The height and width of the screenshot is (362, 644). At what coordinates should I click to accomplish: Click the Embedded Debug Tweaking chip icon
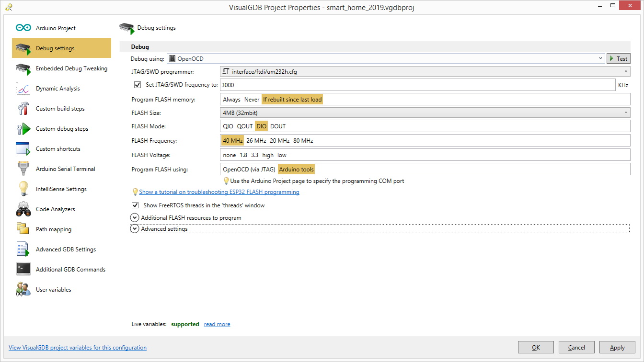(x=23, y=68)
